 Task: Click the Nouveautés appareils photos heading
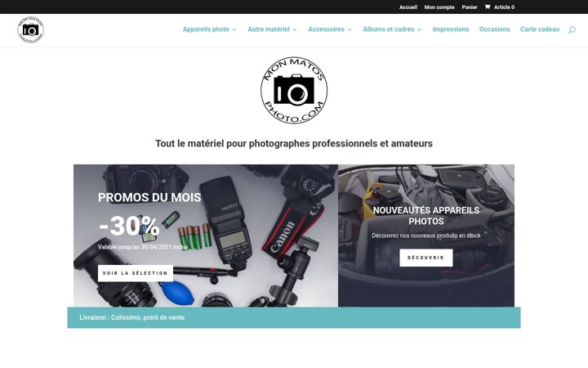(x=426, y=216)
